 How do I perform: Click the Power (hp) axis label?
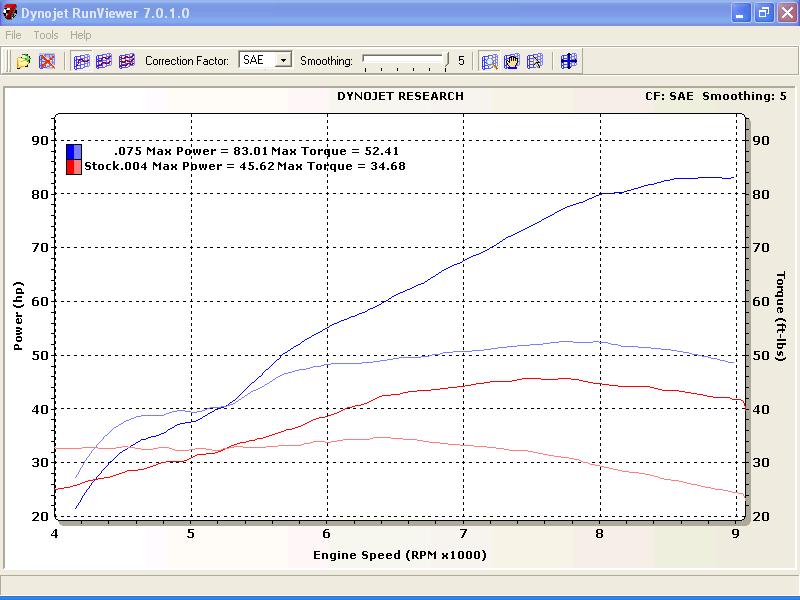click(18, 316)
